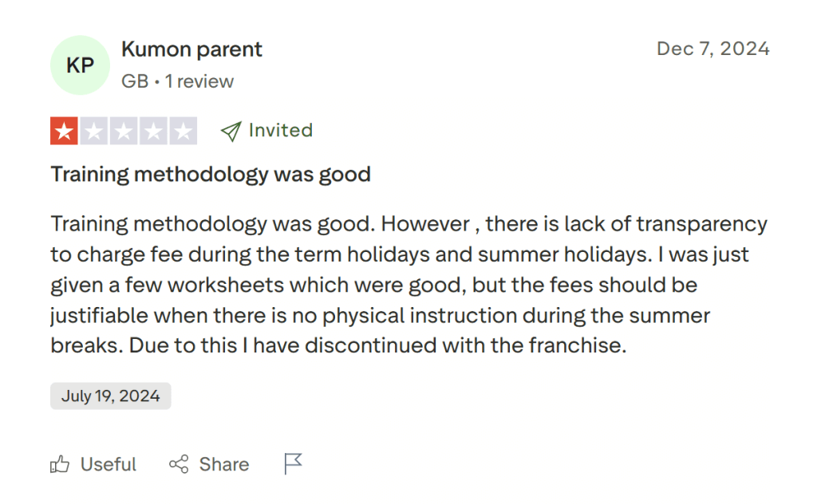This screenshot has height=504, width=817.
Task: Click the second star in the rating bar
Action: (94, 130)
